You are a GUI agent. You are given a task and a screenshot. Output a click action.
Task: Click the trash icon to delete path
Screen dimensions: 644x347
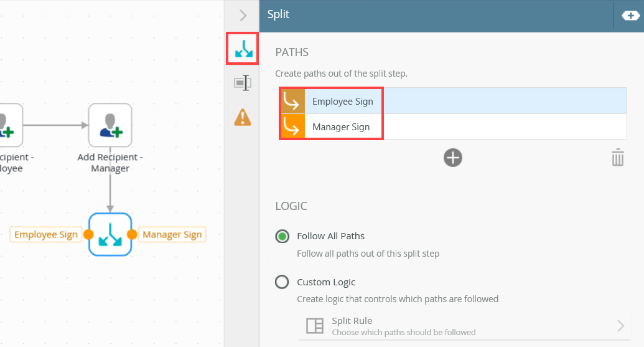pos(617,158)
